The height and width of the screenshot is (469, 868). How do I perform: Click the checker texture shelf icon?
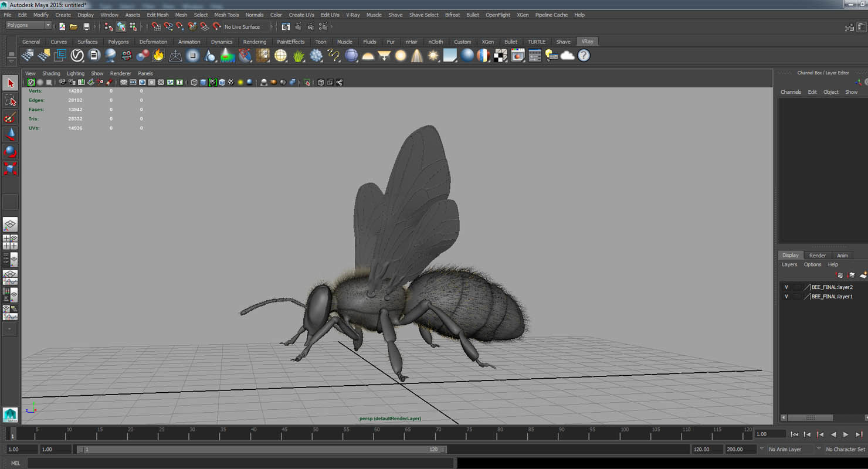coord(500,55)
